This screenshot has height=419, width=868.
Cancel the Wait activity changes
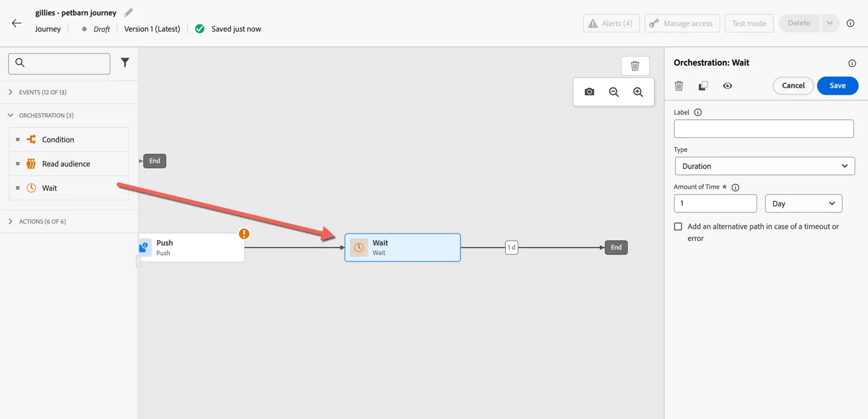pyautogui.click(x=793, y=85)
